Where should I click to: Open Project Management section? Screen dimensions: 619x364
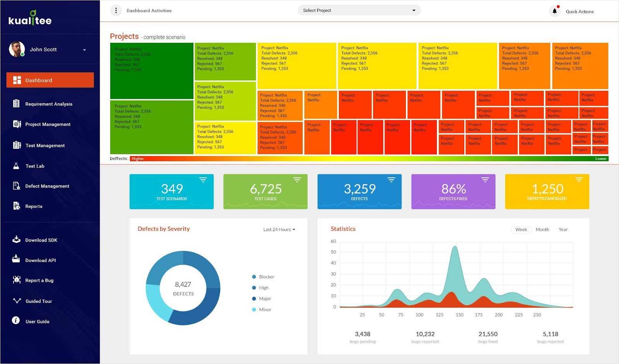point(48,124)
